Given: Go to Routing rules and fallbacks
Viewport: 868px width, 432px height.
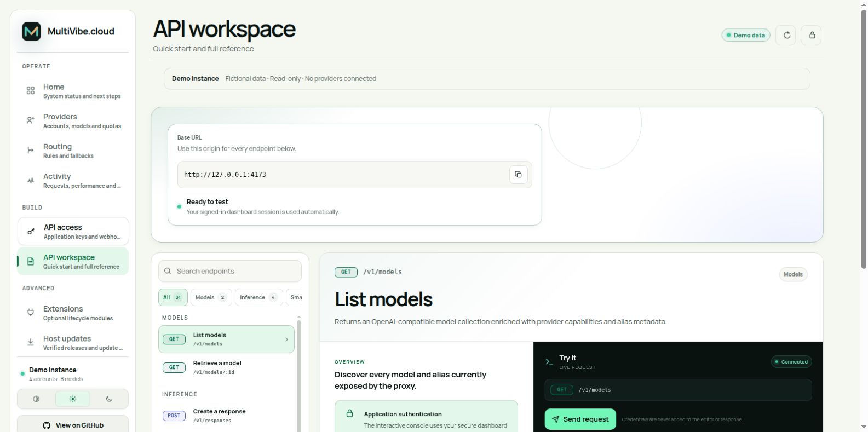Looking at the screenshot, I should pos(73,151).
